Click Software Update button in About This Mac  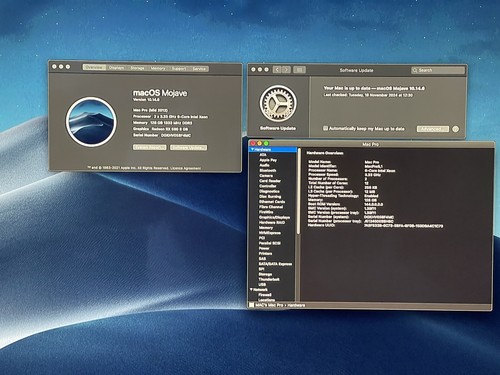pyautogui.click(x=189, y=147)
